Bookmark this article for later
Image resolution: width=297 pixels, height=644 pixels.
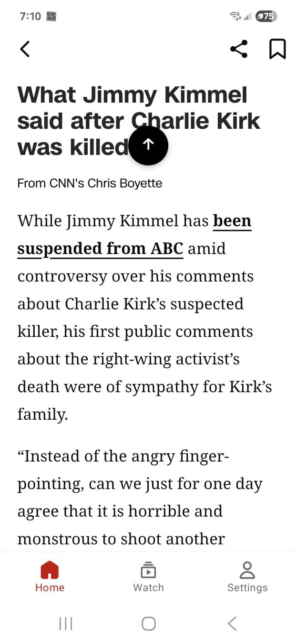[x=277, y=49]
